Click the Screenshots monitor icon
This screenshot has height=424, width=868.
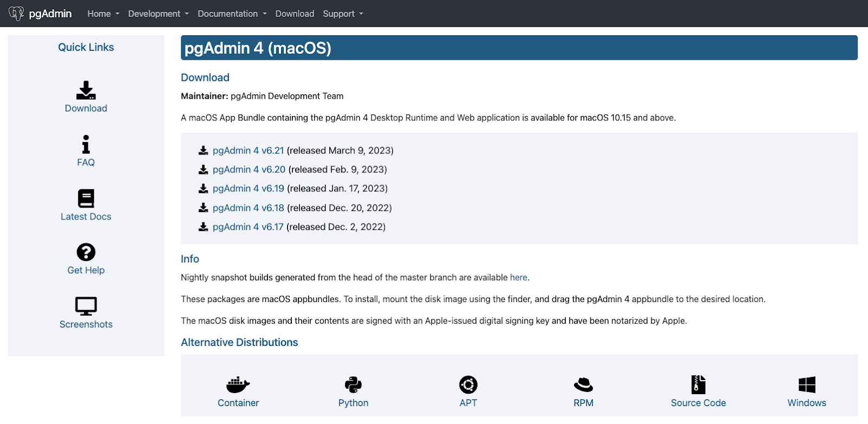tap(86, 306)
